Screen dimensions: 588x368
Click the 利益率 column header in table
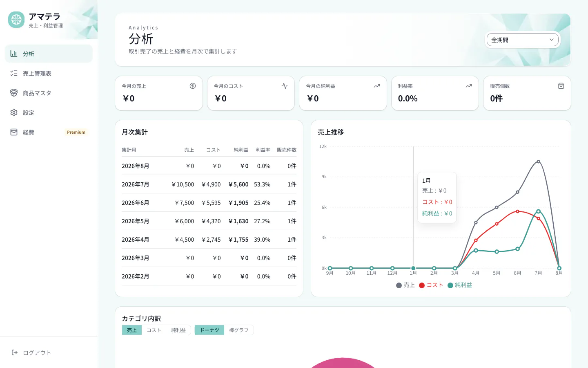pos(263,150)
